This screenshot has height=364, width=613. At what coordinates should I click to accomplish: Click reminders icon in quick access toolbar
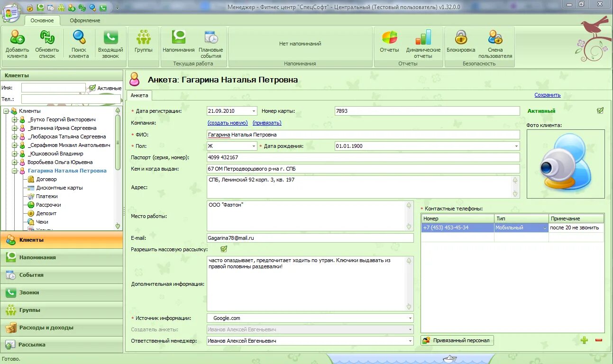coord(40,8)
